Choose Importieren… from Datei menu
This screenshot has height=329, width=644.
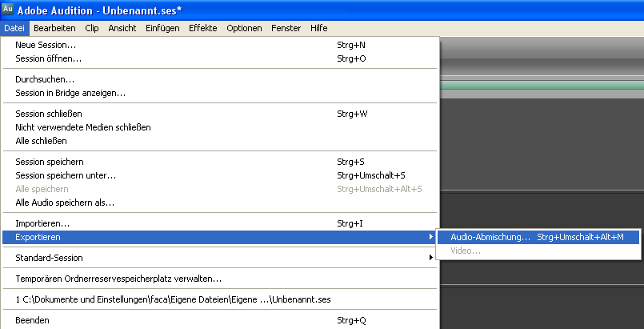coord(220,224)
